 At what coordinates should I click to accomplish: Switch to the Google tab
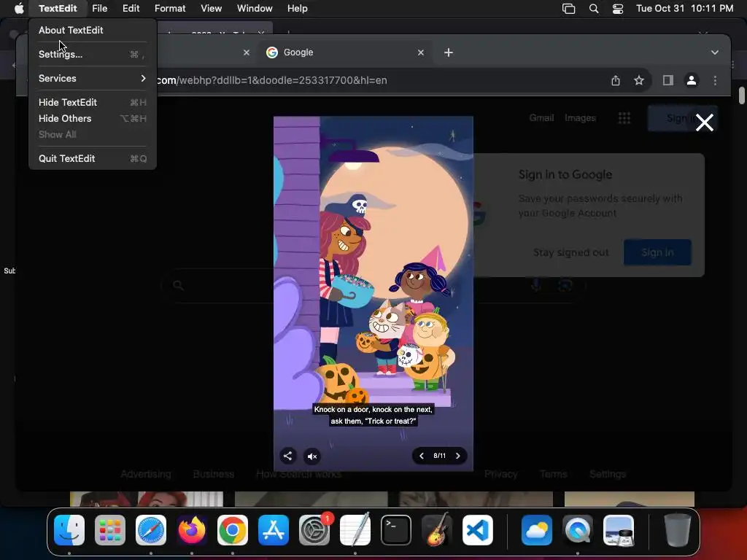tap(345, 52)
